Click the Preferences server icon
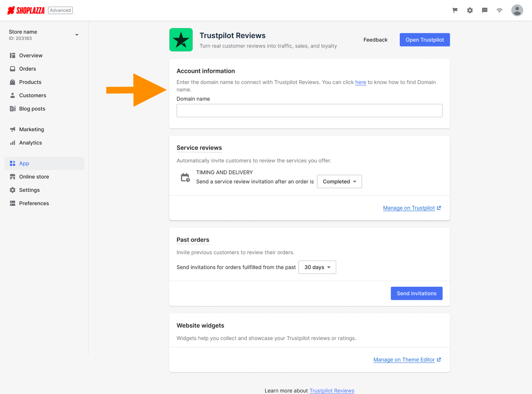The height and width of the screenshot is (394, 532). tap(12, 203)
